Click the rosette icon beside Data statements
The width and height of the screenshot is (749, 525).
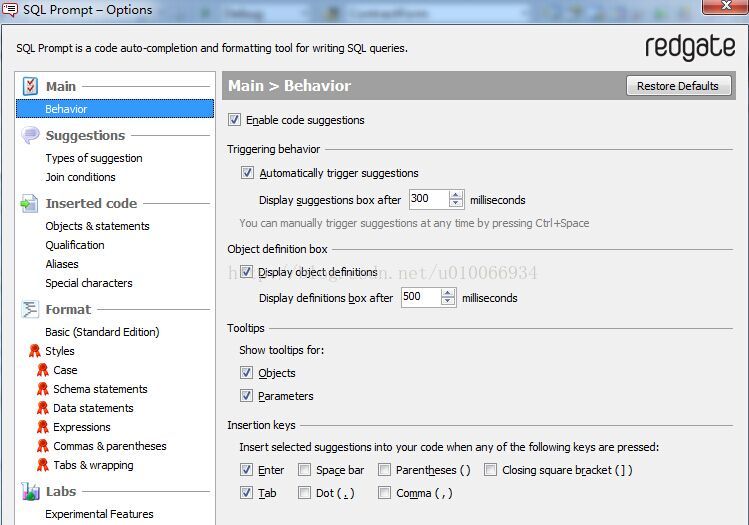tap(43, 408)
